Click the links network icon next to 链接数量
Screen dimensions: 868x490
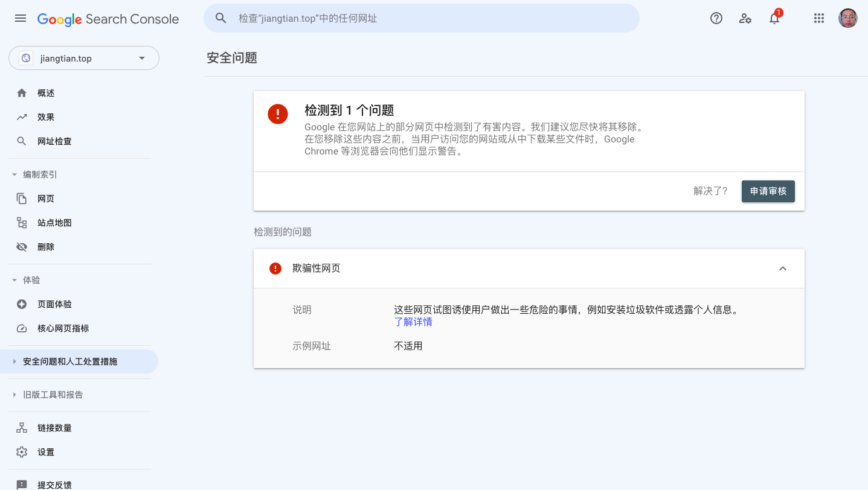point(22,428)
